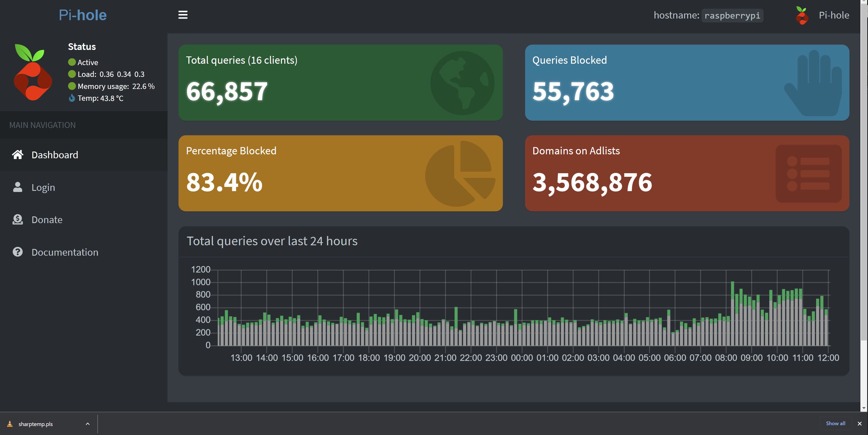Click the raspberrypi hostname label
868x435 pixels.
click(732, 15)
